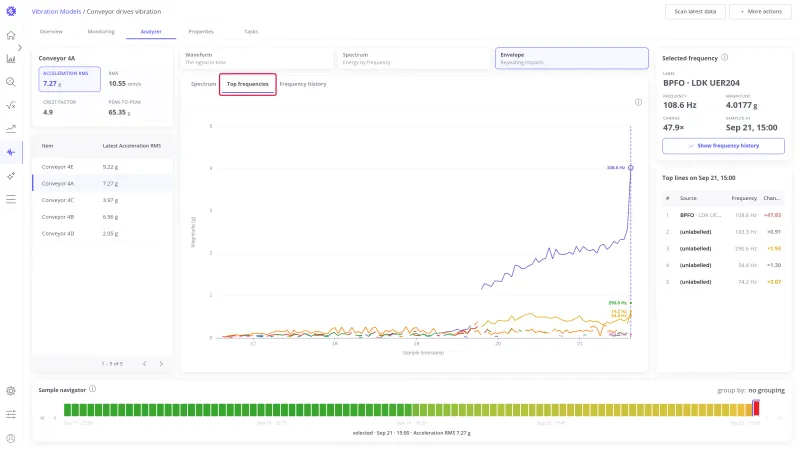
Task: Choose the Waveform signal view card
Action: click(x=257, y=58)
